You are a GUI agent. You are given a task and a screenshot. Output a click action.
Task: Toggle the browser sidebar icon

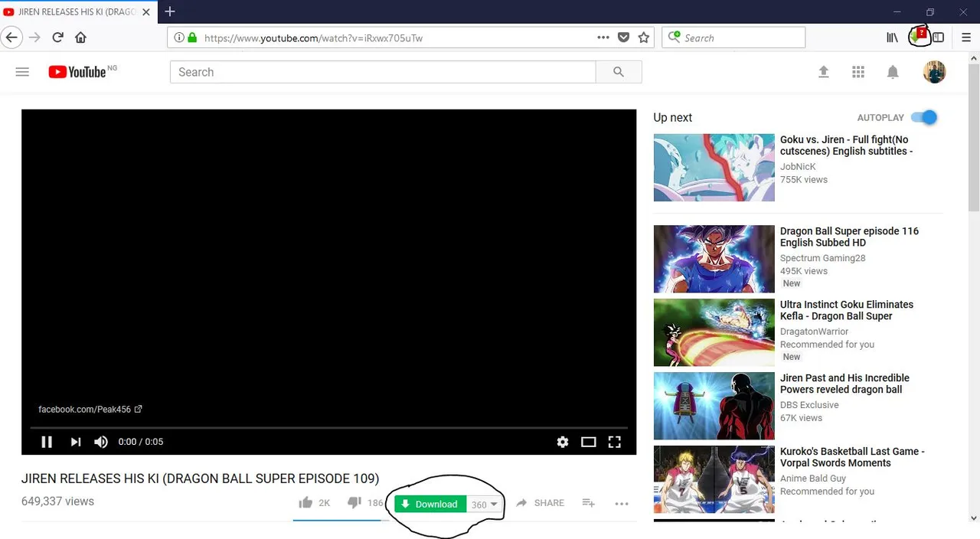(939, 38)
